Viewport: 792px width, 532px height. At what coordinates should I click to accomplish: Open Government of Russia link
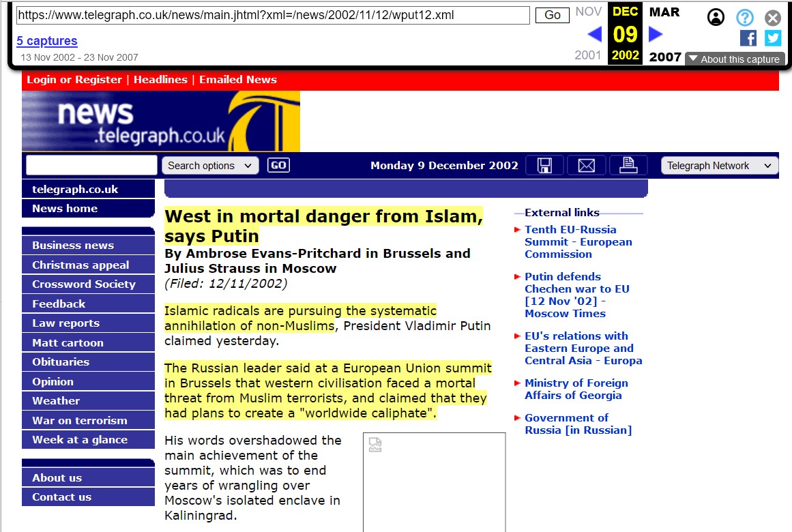578,424
